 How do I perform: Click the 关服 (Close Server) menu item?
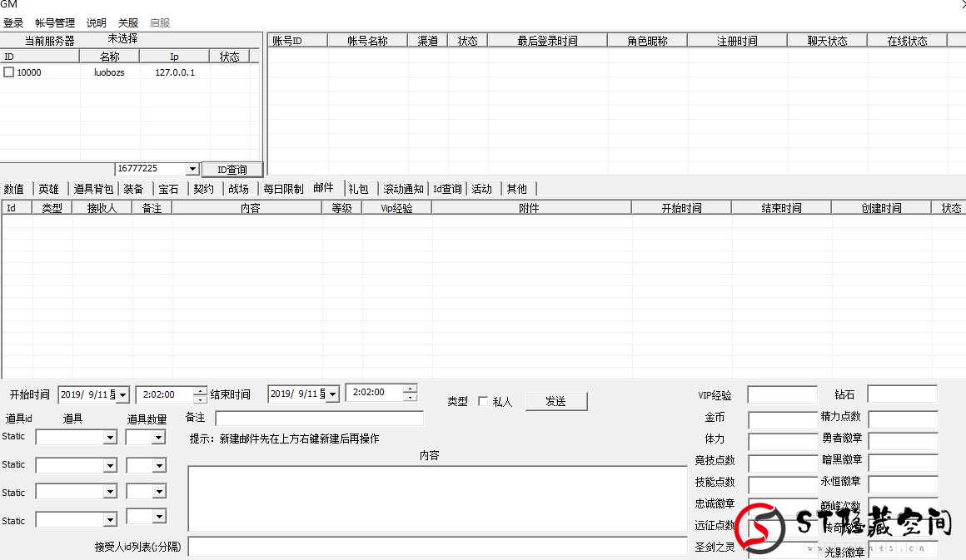(x=128, y=22)
